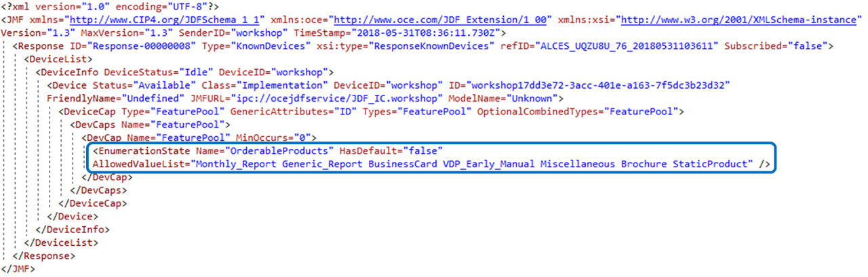This screenshot has width=868, height=277.
Task: Click the closing DevCaps tag
Action: [99, 190]
